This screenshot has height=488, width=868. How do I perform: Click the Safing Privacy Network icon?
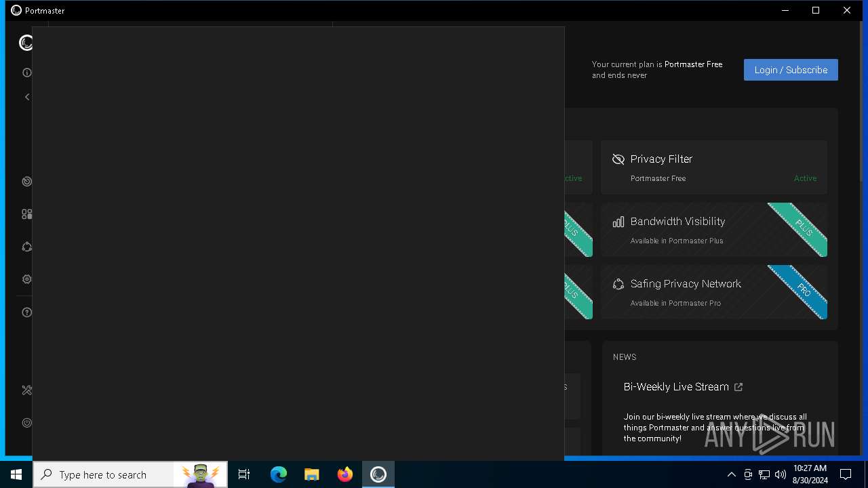tap(618, 284)
